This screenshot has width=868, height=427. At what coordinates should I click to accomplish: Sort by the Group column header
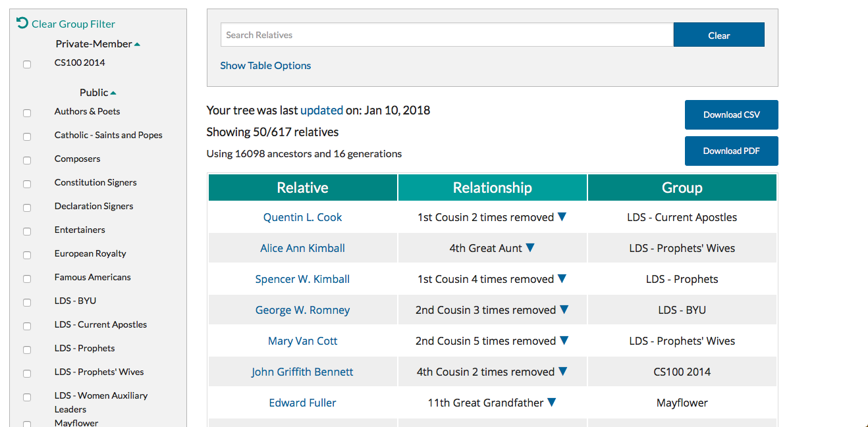[x=682, y=188]
